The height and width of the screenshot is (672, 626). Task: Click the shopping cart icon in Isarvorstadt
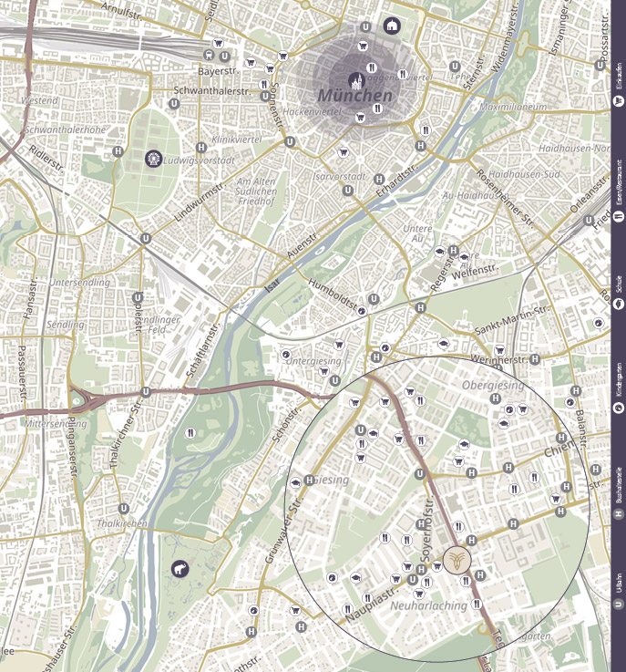[x=344, y=152]
